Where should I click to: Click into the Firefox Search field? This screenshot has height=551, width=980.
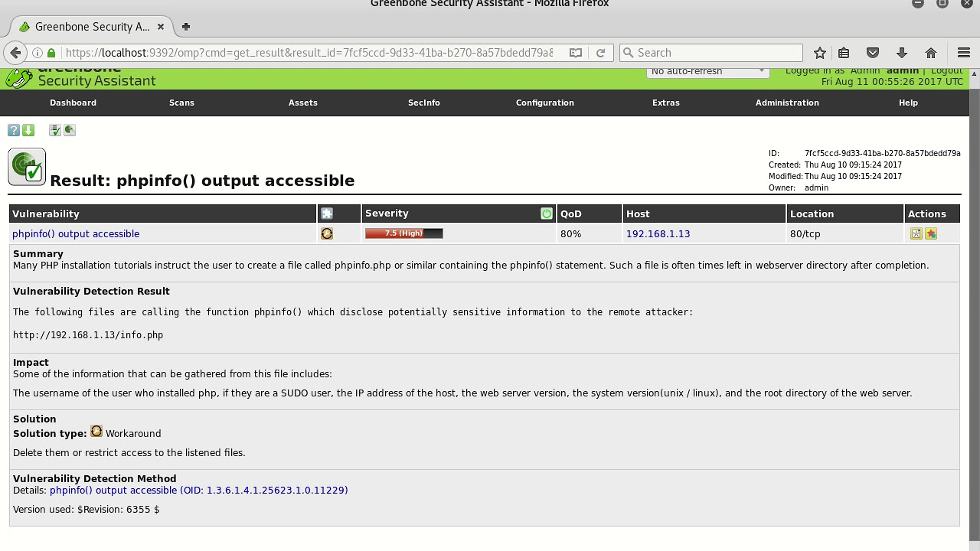pos(711,53)
